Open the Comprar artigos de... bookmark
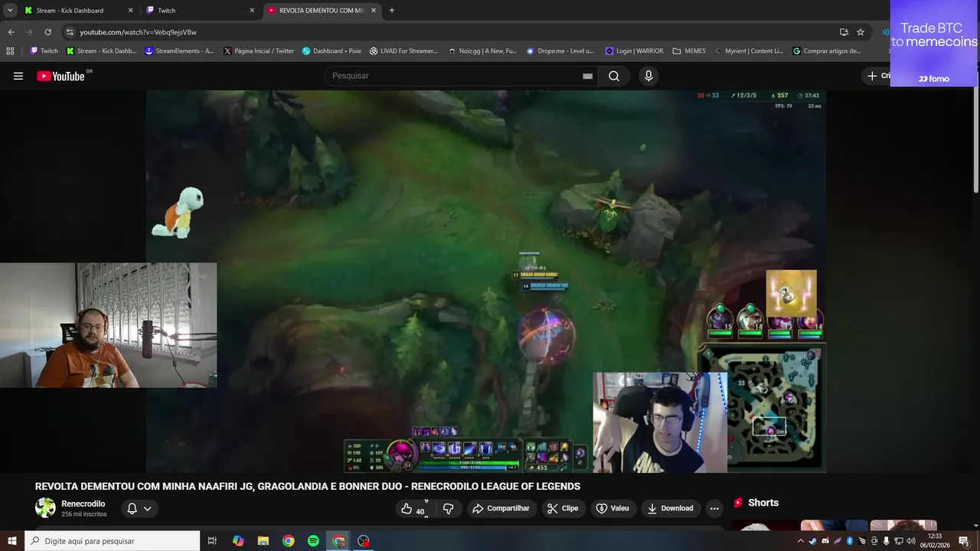The image size is (980, 551). tap(827, 51)
